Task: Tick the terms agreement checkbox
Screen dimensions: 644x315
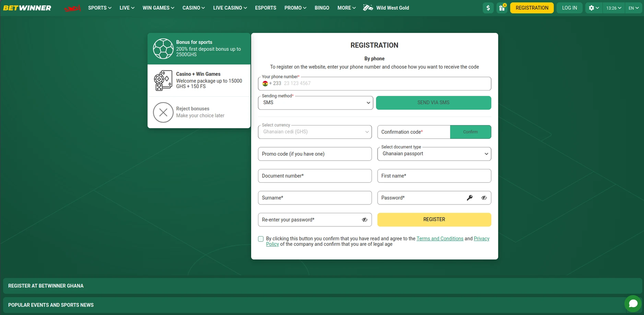Action: 261,239
